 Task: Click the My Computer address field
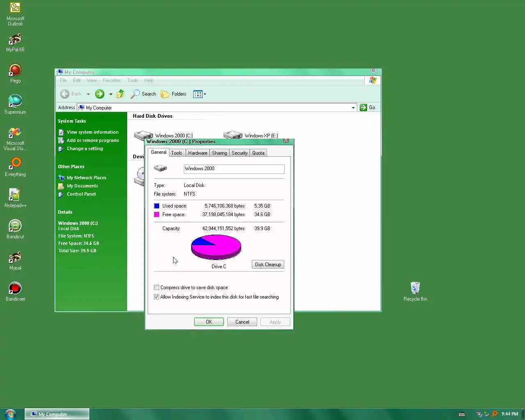pyautogui.click(x=217, y=107)
